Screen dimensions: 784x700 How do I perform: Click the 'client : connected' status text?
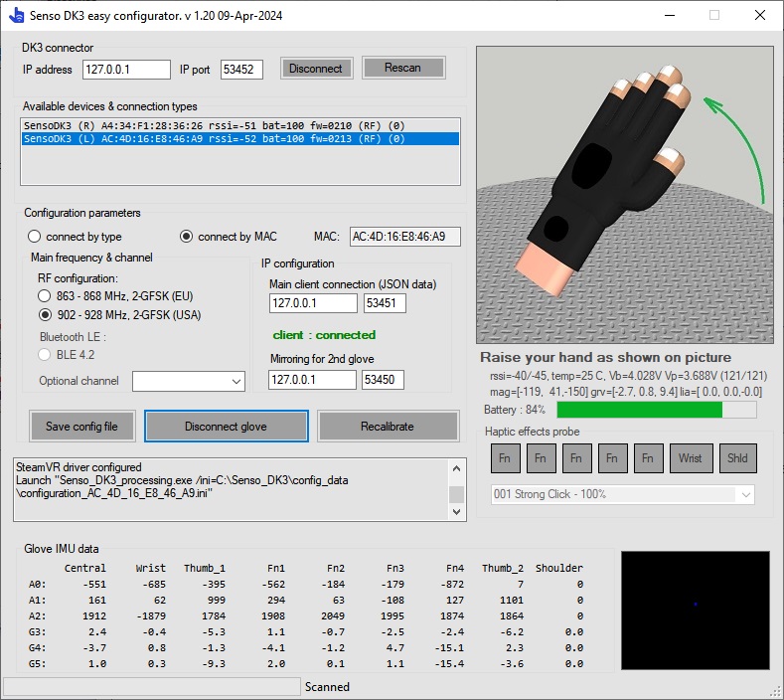pos(324,335)
